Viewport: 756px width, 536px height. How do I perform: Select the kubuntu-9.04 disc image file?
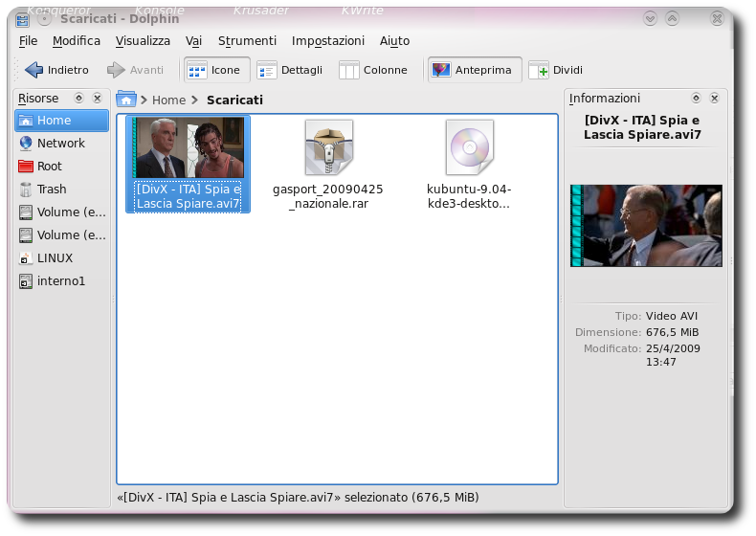pyautogui.click(x=469, y=165)
